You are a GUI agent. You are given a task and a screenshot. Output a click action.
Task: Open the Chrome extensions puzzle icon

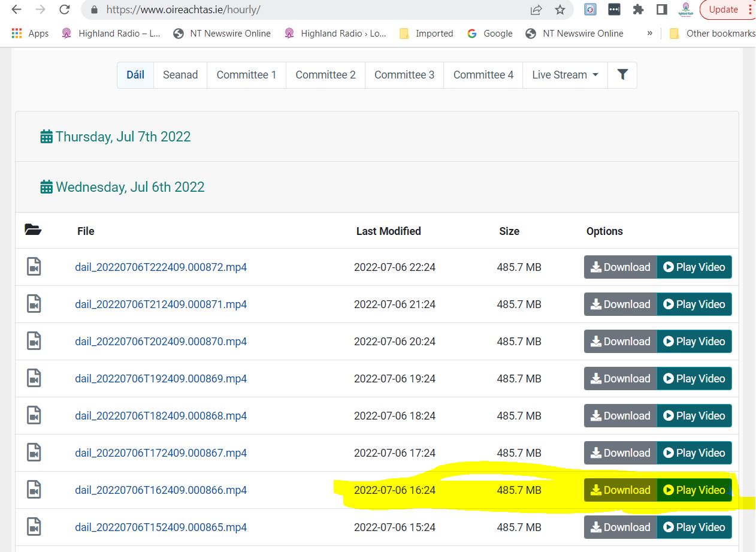tap(638, 10)
